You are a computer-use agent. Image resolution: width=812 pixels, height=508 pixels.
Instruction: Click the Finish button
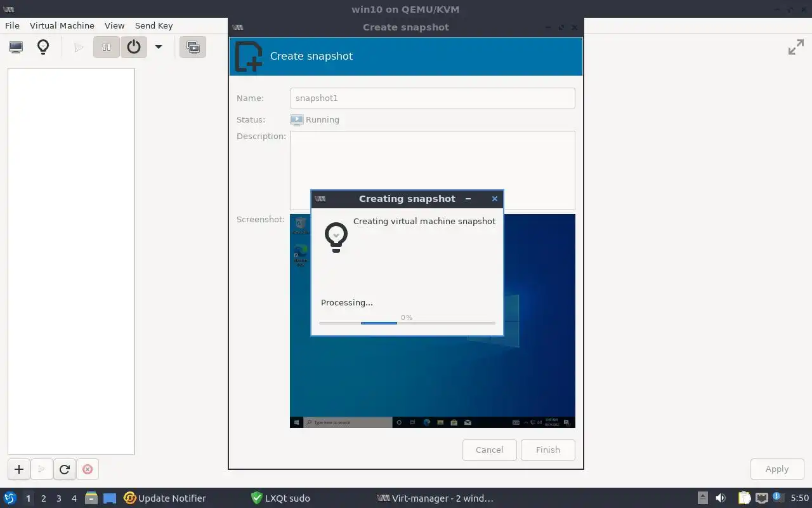(547, 450)
